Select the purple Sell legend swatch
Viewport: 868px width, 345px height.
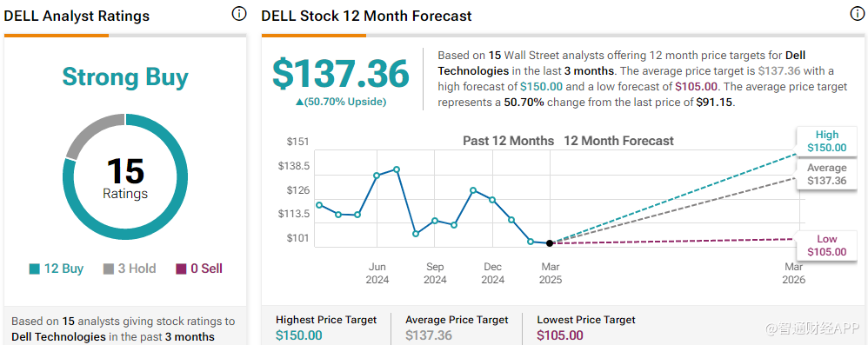(x=182, y=269)
